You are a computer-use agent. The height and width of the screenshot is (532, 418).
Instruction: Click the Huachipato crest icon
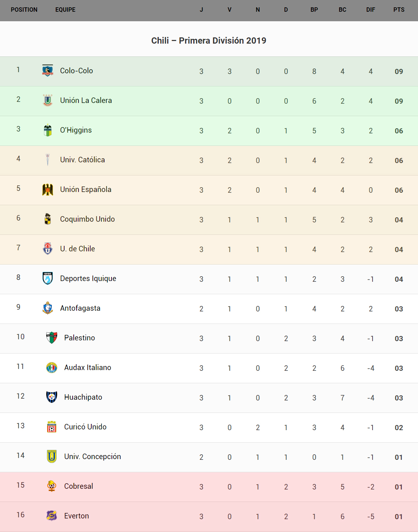[52, 397]
